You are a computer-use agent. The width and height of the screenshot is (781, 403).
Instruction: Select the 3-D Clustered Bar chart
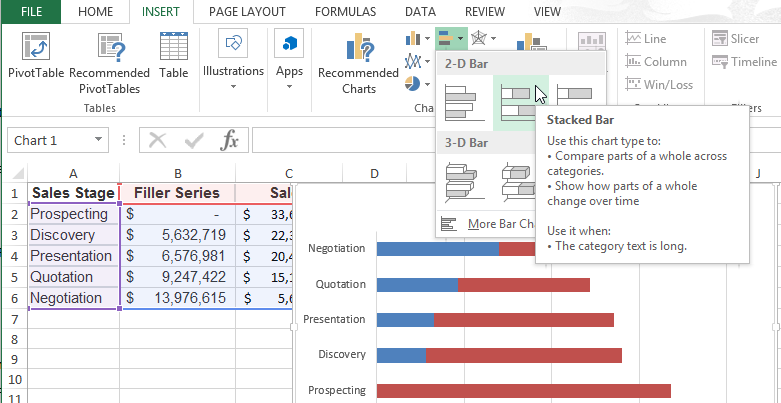point(466,180)
